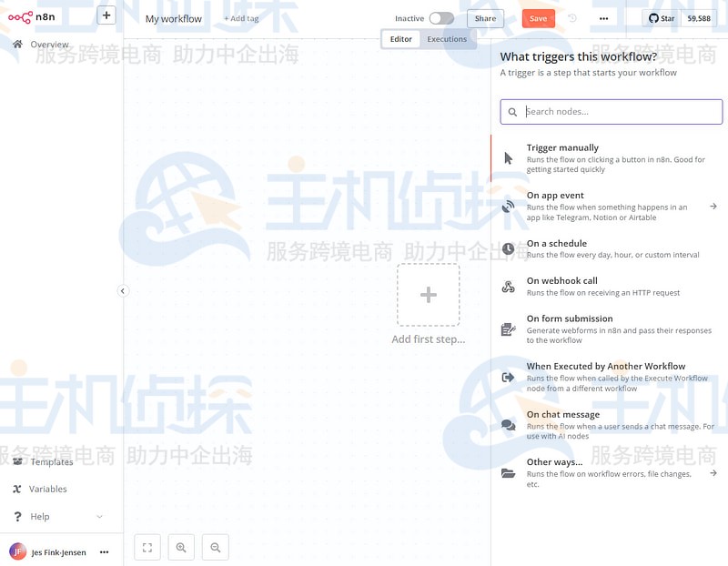Click the Share button

485,18
